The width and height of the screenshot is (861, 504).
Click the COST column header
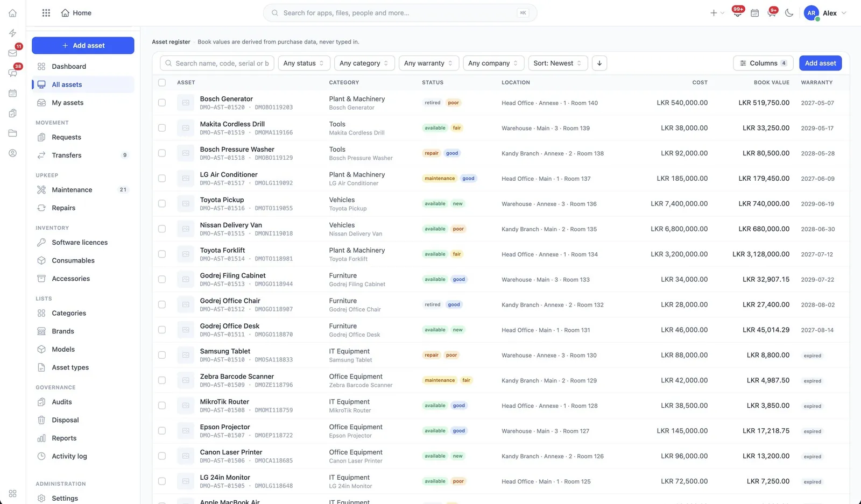[x=700, y=82]
